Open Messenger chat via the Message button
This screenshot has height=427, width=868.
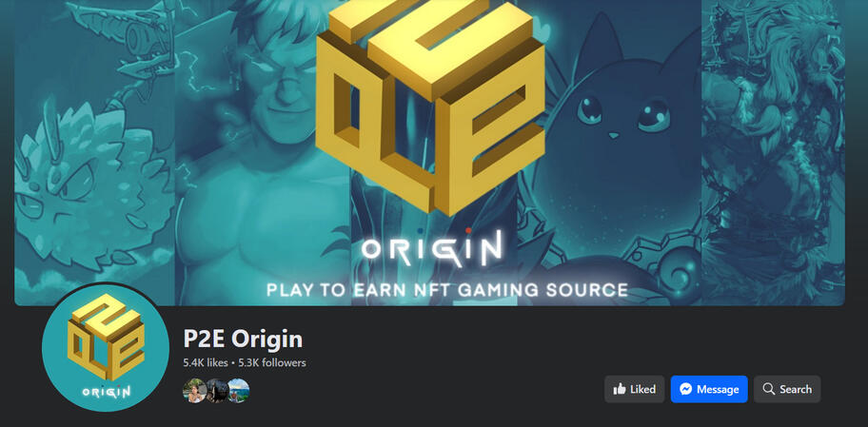[x=709, y=389]
